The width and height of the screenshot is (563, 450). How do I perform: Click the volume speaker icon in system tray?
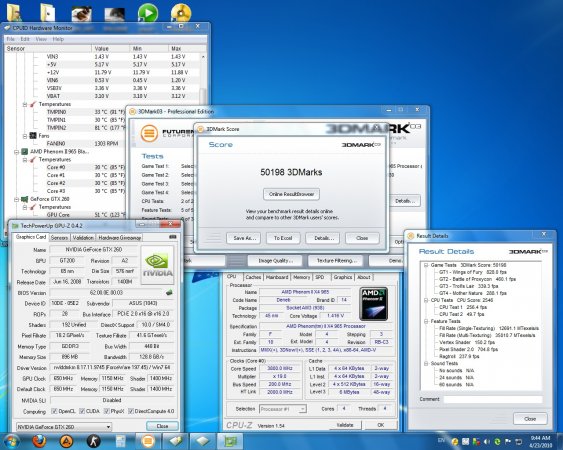tap(487, 442)
